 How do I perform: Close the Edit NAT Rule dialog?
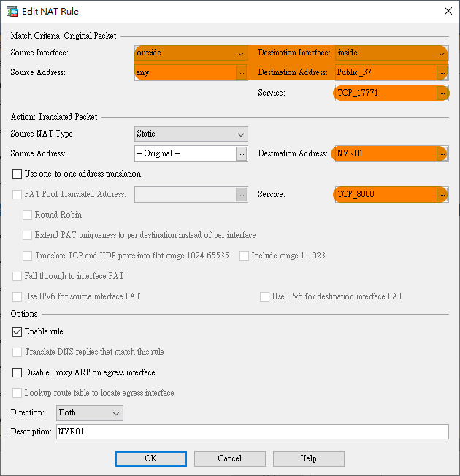click(447, 11)
